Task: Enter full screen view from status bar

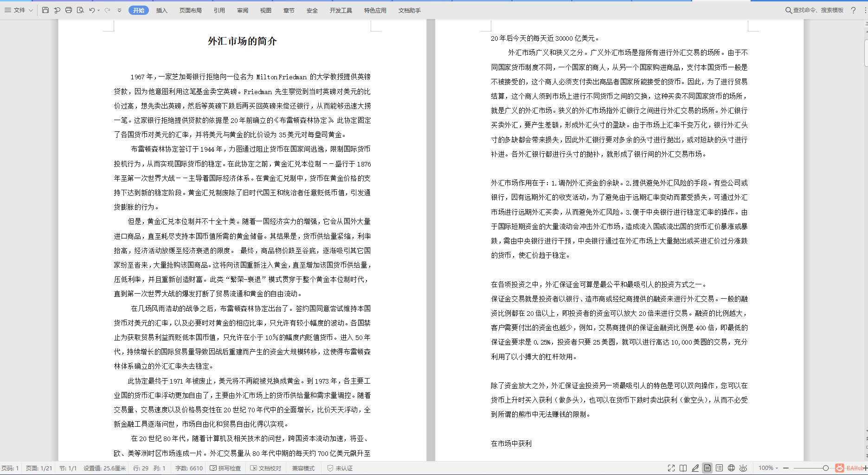Action: [671, 468]
